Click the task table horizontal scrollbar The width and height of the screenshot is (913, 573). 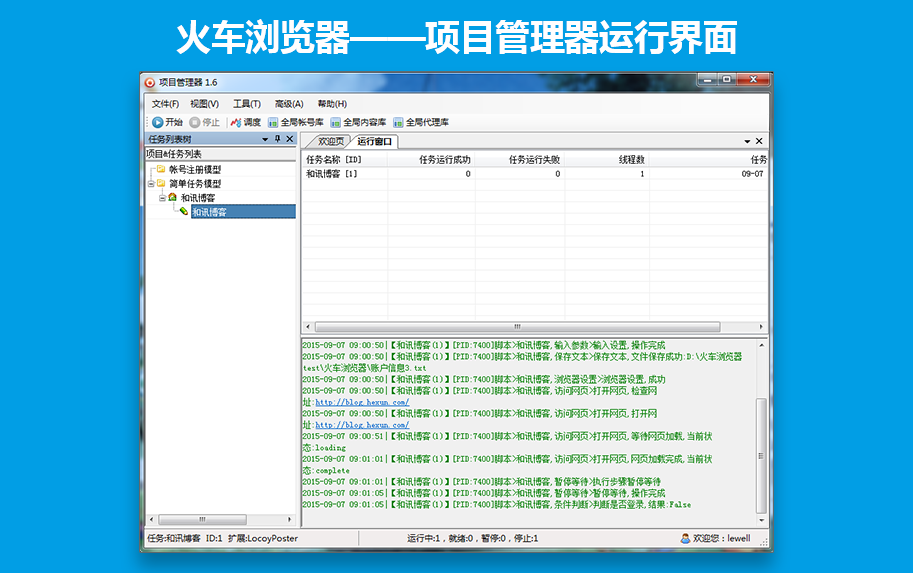tap(517, 327)
